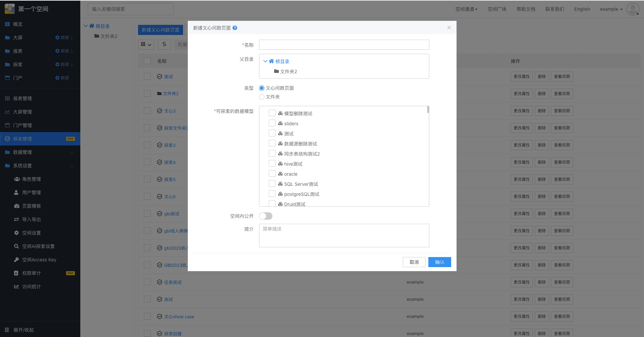Check the 同步表结构测试2 data model
644x337 pixels.
(x=272, y=154)
